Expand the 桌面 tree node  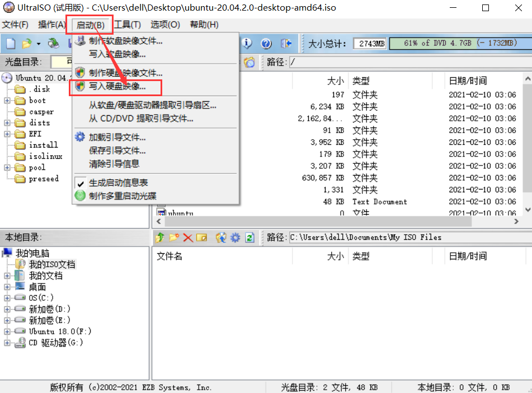pyautogui.click(x=7, y=287)
